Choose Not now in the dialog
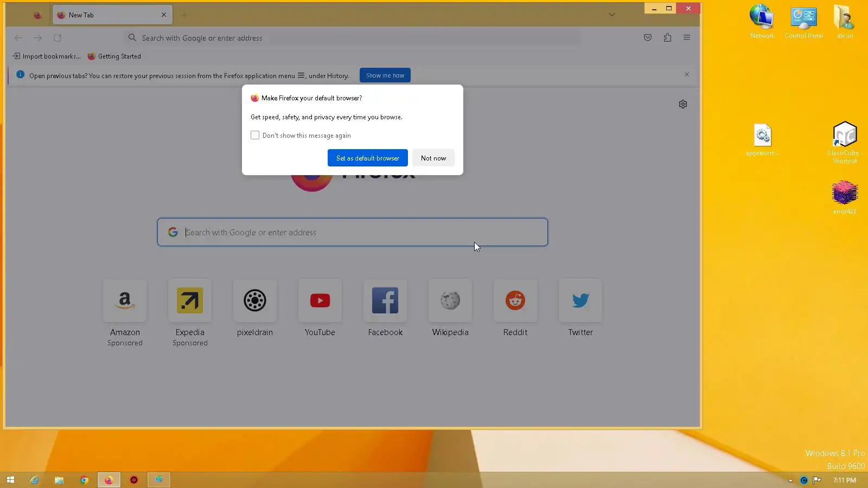Image resolution: width=868 pixels, height=488 pixels. tap(433, 158)
